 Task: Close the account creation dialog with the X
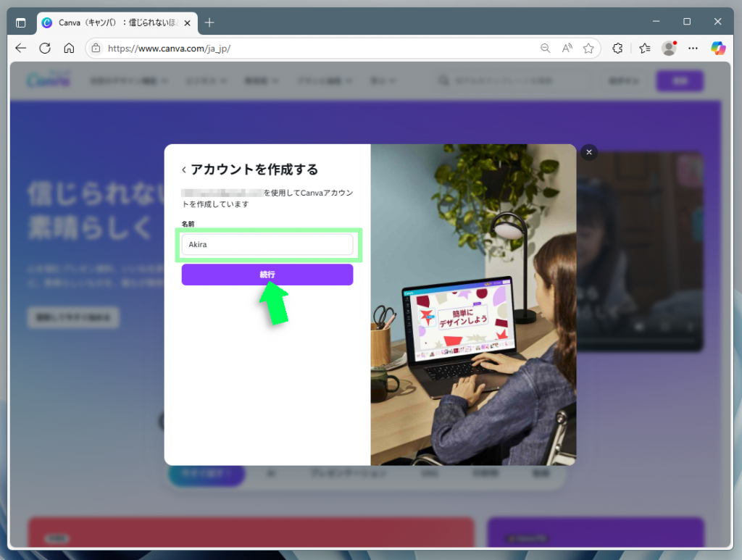tap(589, 152)
